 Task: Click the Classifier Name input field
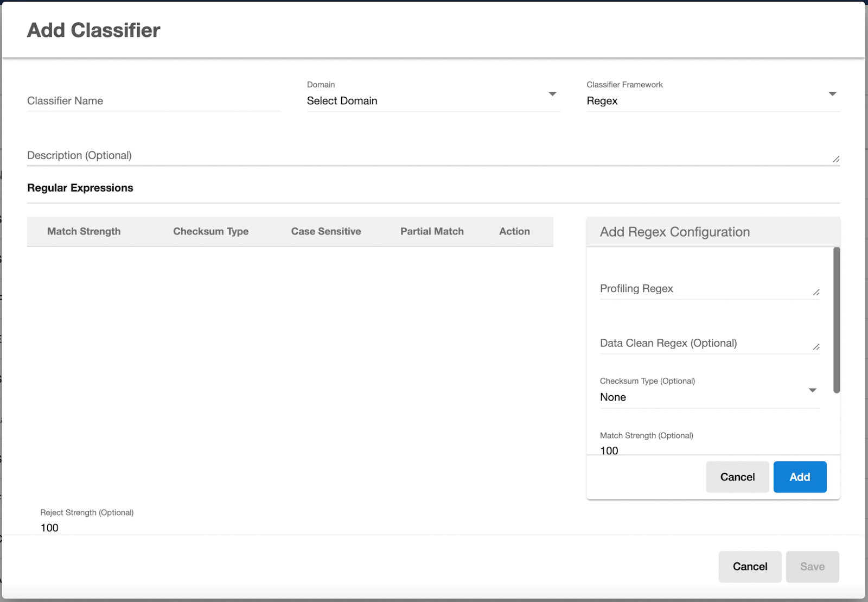coord(153,101)
